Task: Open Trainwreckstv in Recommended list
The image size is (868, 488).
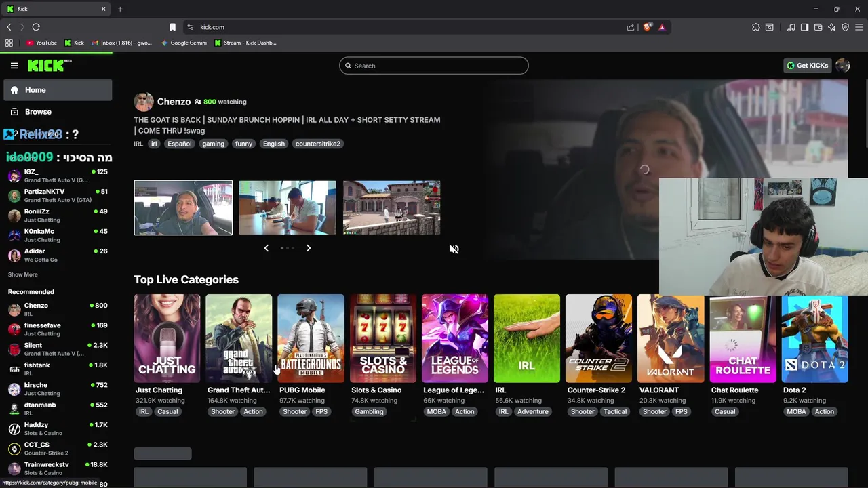Action: 58,468
